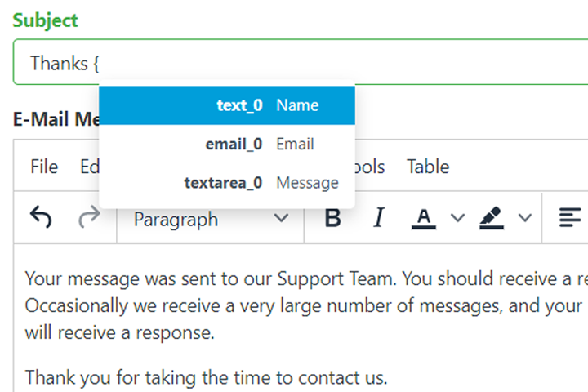
Task: Open the Table menu in the editor
Action: [428, 167]
